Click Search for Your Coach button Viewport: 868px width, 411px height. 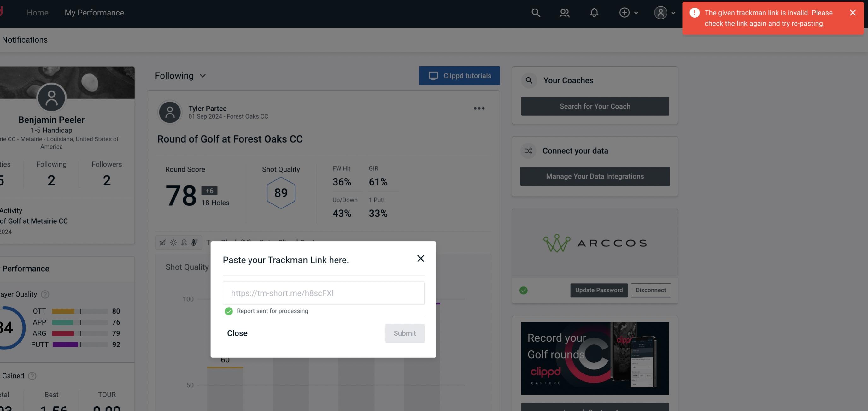click(595, 106)
